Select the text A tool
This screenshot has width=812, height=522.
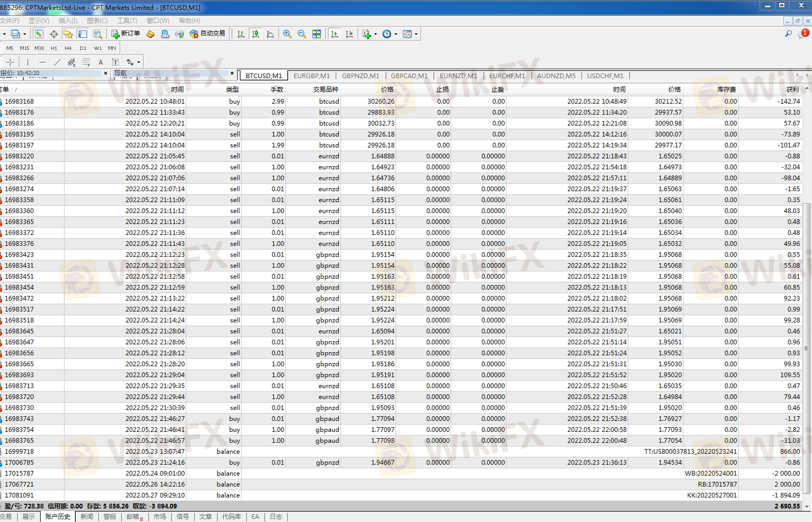click(101, 62)
